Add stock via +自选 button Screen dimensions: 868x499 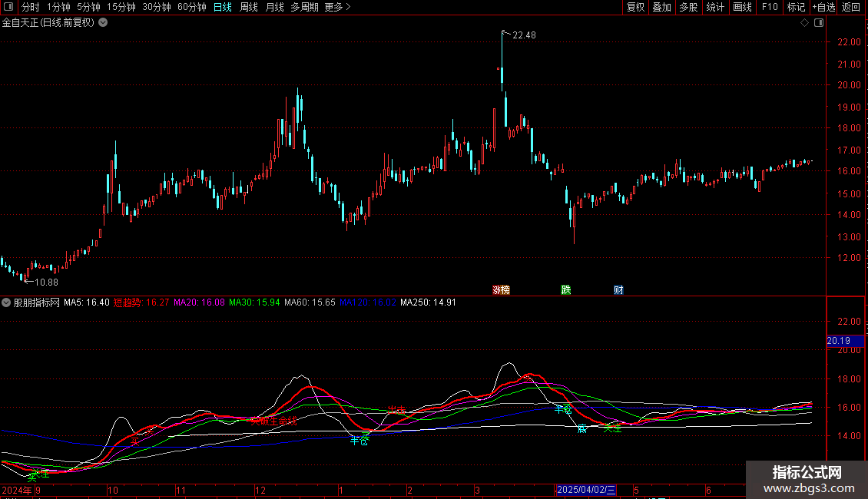(x=823, y=7)
